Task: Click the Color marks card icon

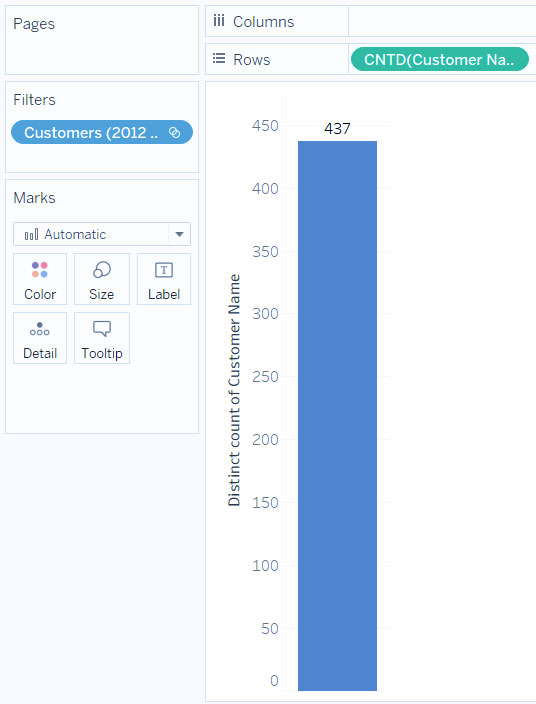Action: [x=40, y=270]
